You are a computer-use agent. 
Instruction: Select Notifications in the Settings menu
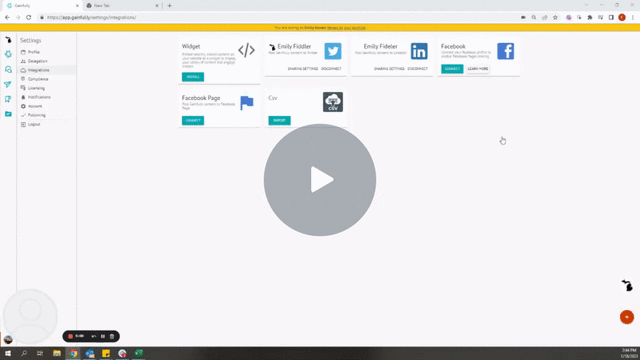pos(39,97)
